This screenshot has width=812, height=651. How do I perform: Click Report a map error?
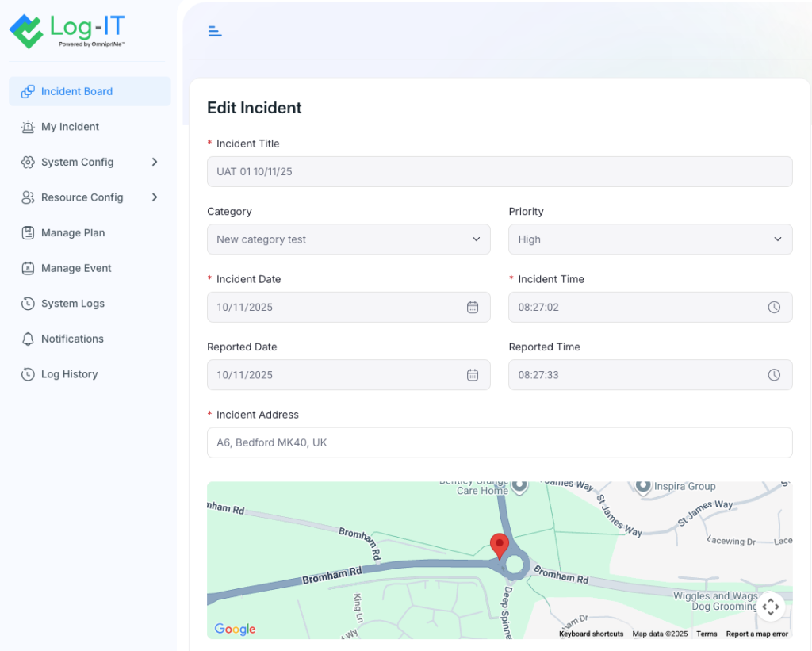756,634
